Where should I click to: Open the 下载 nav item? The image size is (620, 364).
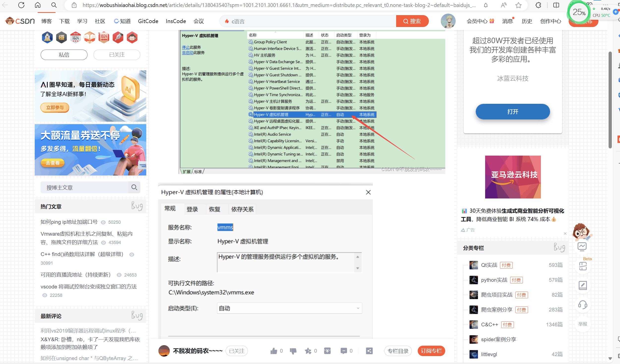(65, 21)
